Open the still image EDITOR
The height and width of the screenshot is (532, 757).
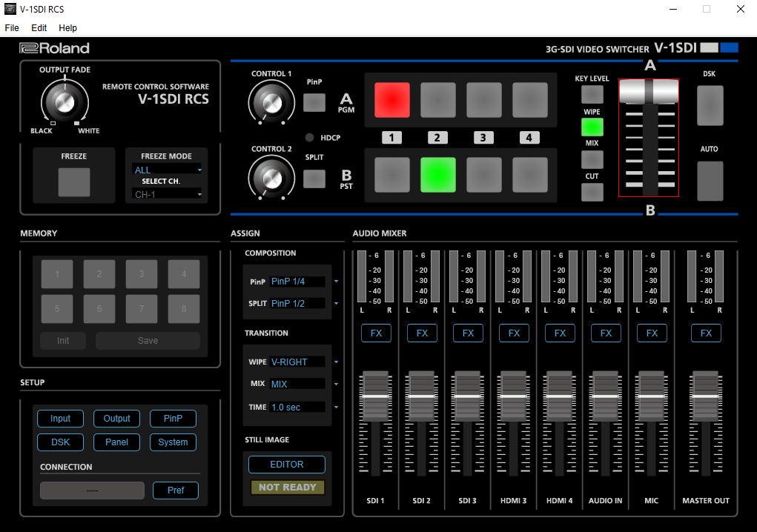point(287,465)
